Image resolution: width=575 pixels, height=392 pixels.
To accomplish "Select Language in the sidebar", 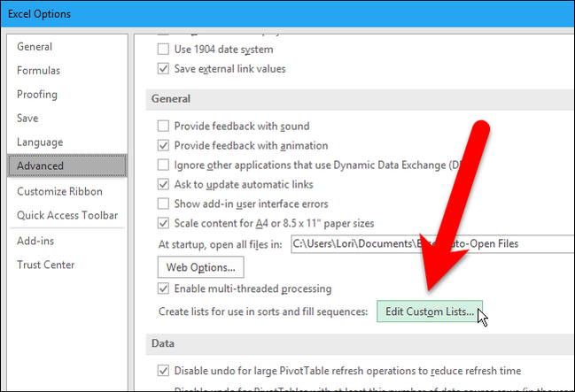I will 40,142.
